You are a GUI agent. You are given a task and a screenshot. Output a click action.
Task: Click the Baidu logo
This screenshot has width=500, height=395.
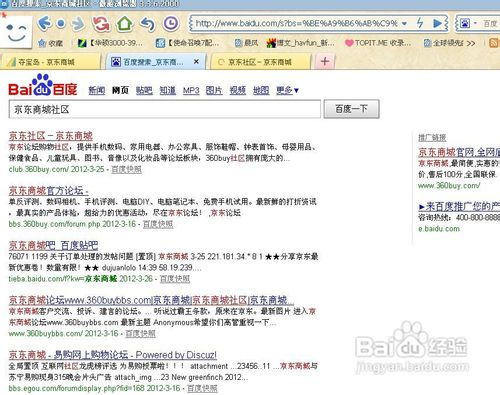[43, 85]
